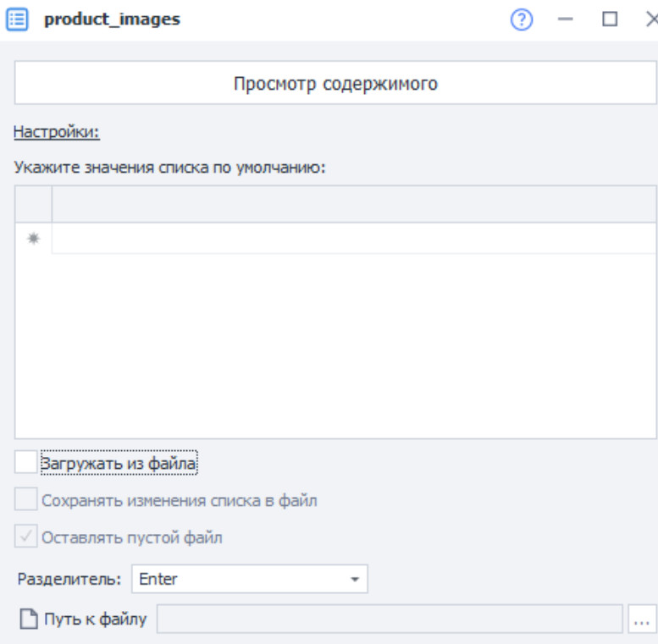Click the Настройки underlined label
This screenshot has height=644, width=658.
pyautogui.click(x=57, y=132)
